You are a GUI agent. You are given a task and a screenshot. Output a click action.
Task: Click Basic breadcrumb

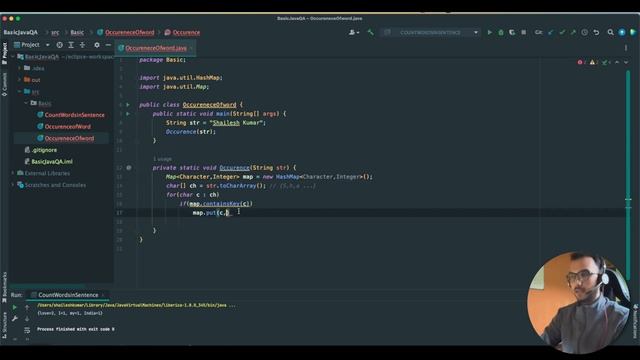[77, 32]
